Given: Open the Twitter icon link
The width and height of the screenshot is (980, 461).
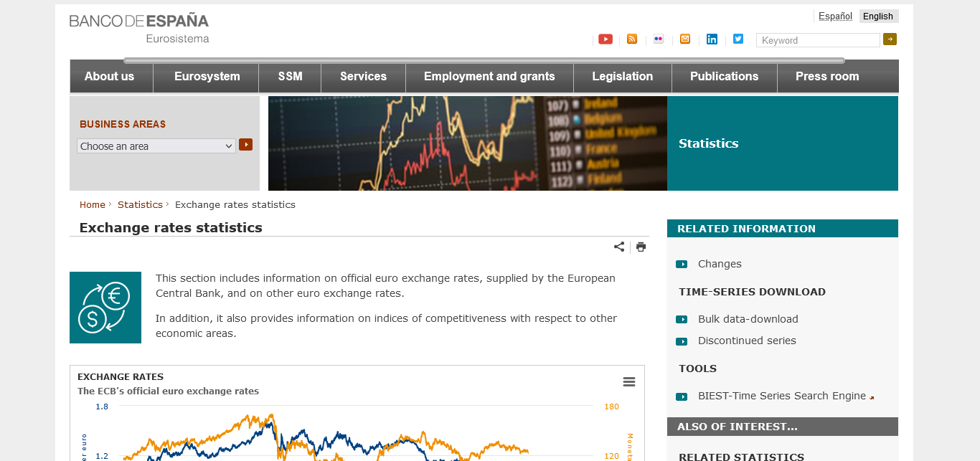Looking at the screenshot, I should click(x=738, y=39).
